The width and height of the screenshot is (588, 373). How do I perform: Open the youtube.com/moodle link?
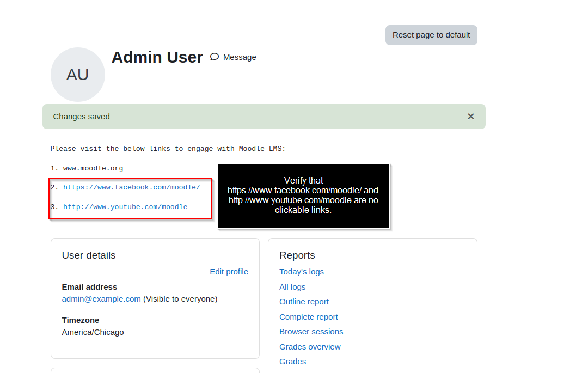click(x=125, y=206)
